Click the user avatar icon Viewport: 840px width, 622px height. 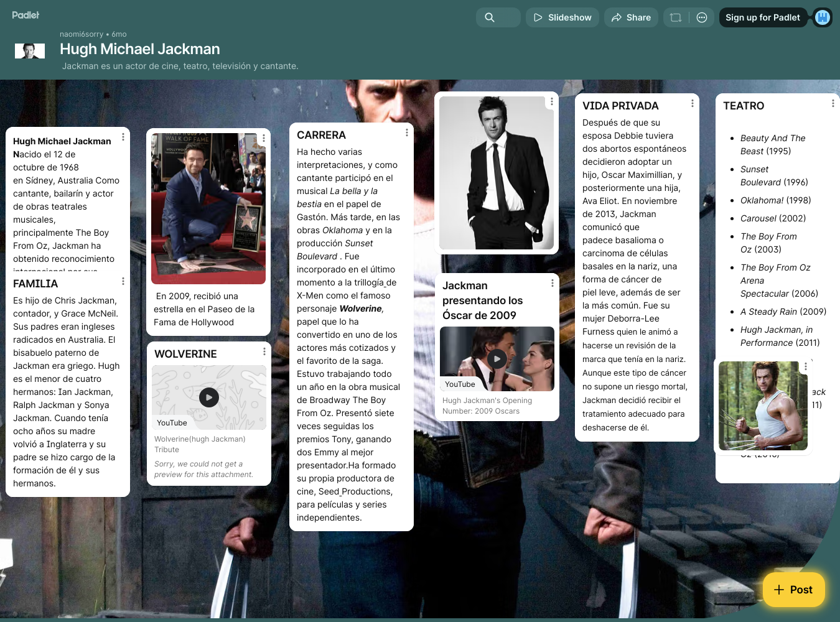[823, 17]
